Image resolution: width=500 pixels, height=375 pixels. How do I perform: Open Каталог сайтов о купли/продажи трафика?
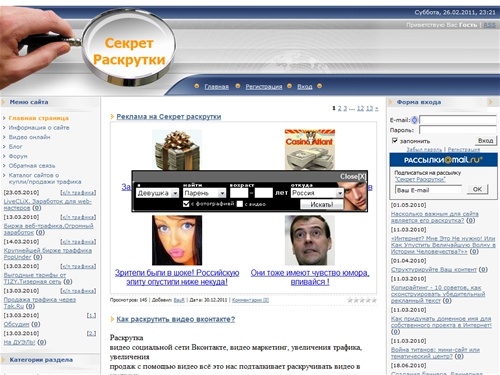click(45, 178)
